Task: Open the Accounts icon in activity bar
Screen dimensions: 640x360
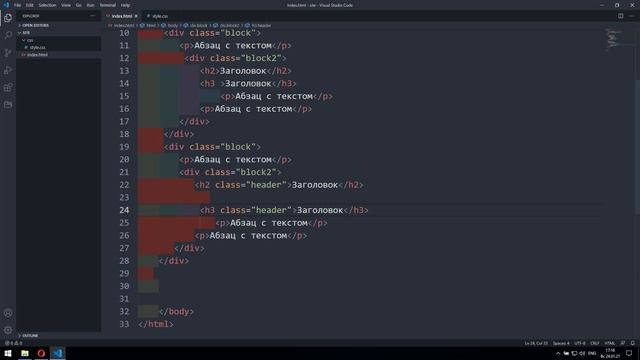Action: [x=8, y=313]
